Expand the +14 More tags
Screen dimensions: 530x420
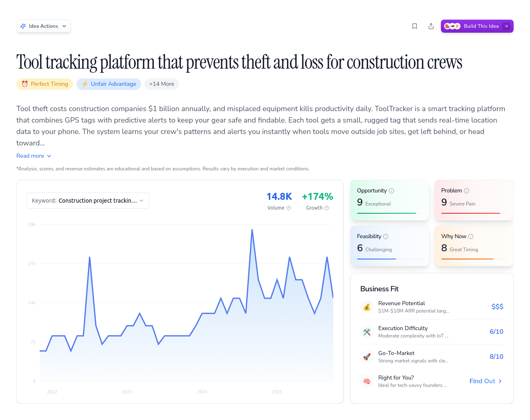point(162,84)
